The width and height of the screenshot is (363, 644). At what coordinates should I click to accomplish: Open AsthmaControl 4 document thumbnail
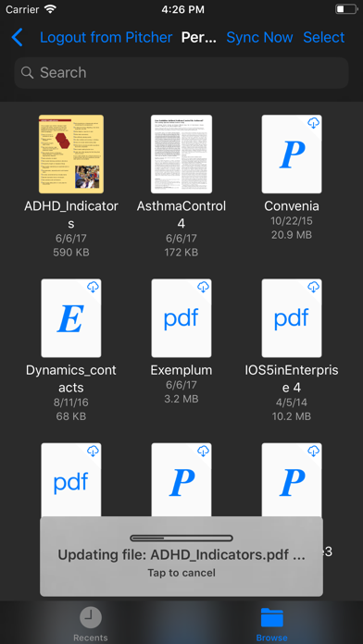point(181,154)
